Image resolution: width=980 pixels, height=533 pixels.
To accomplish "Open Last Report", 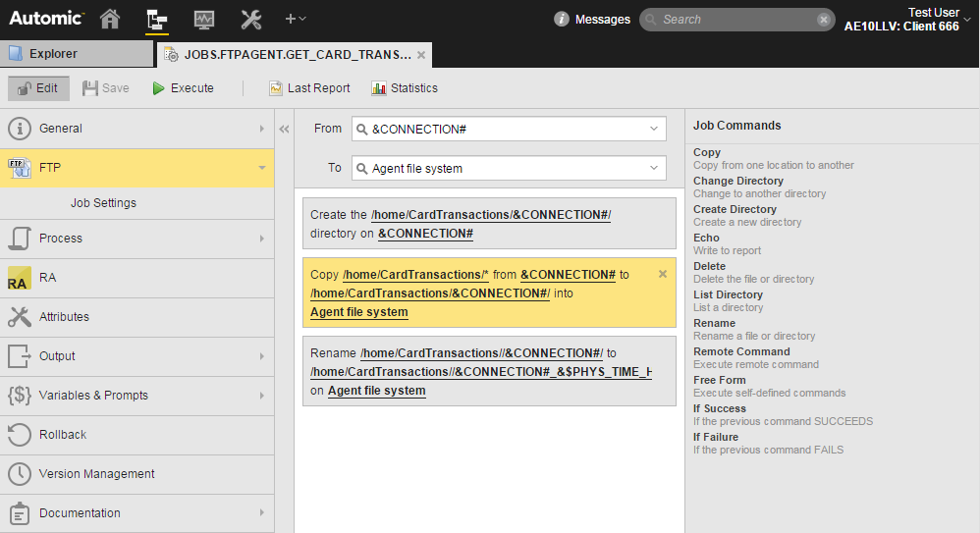I will (x=309, y=88).
